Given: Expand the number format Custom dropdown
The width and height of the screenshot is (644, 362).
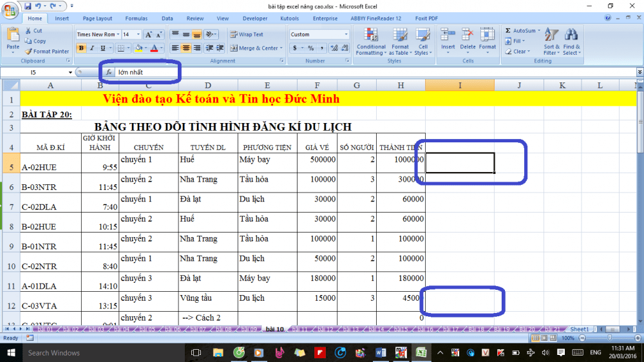Looking at the screenshot, I should [346, 35].
